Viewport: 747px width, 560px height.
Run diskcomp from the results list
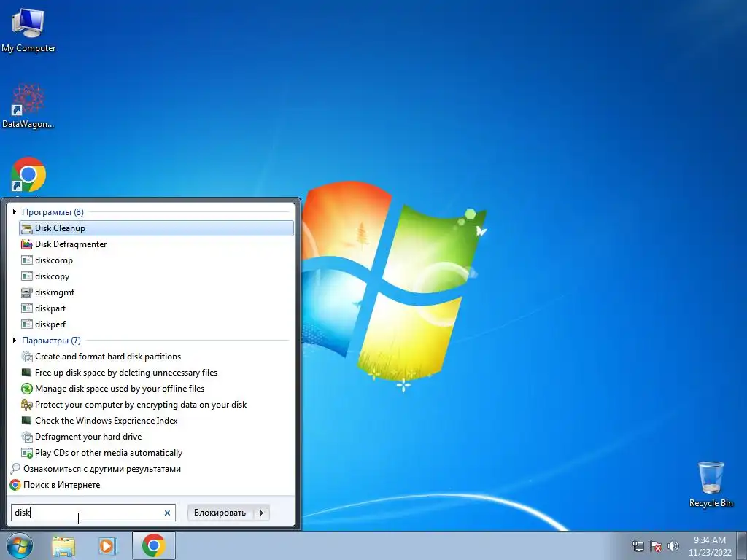pos(156,260)
